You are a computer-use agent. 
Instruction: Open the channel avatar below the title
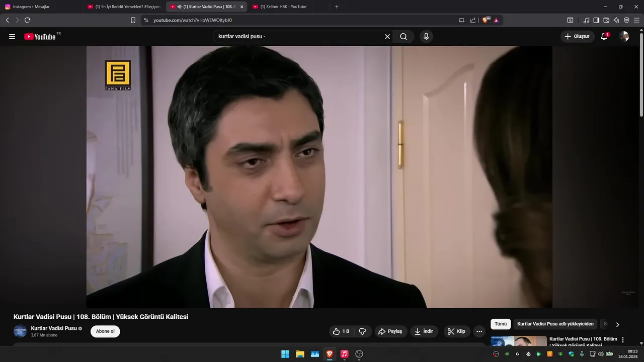coord(20,331)
